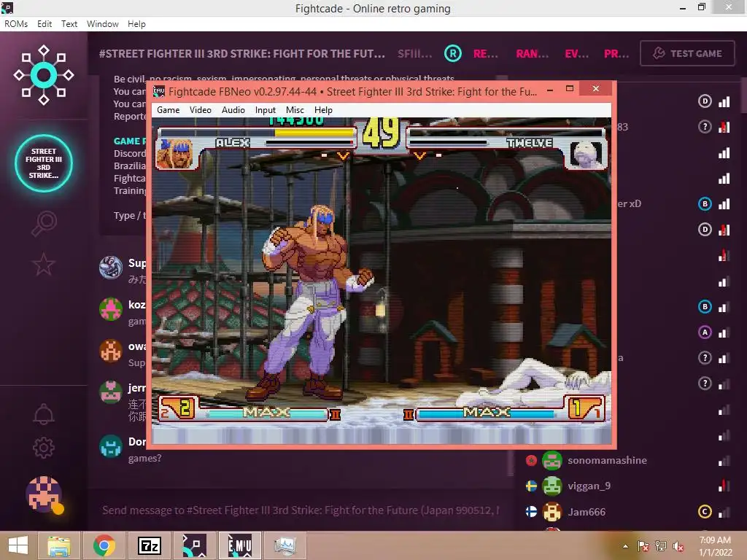Open the RAN... tab in channel header
The width and height of the screenshot is (747, 560).
[532, 54]
